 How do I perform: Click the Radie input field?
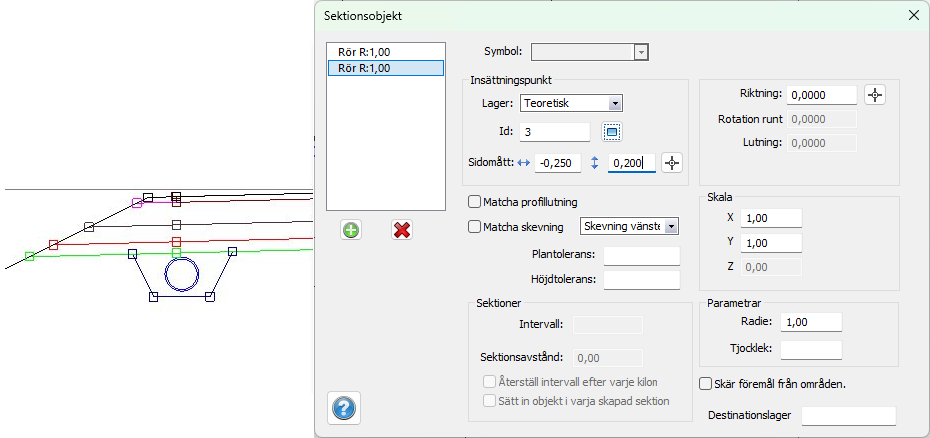coord(811,322)
